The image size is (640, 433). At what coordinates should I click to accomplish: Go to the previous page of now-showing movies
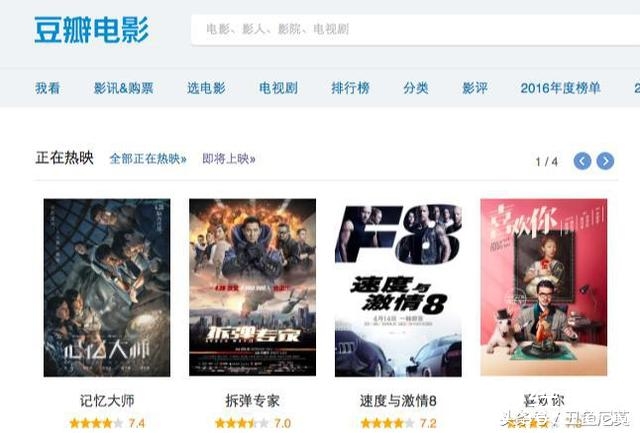(x=582, y=161)
